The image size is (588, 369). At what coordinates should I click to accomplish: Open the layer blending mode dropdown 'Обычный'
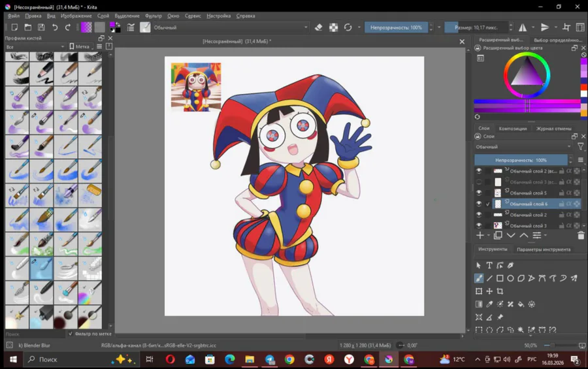click(x=523, y=147)
